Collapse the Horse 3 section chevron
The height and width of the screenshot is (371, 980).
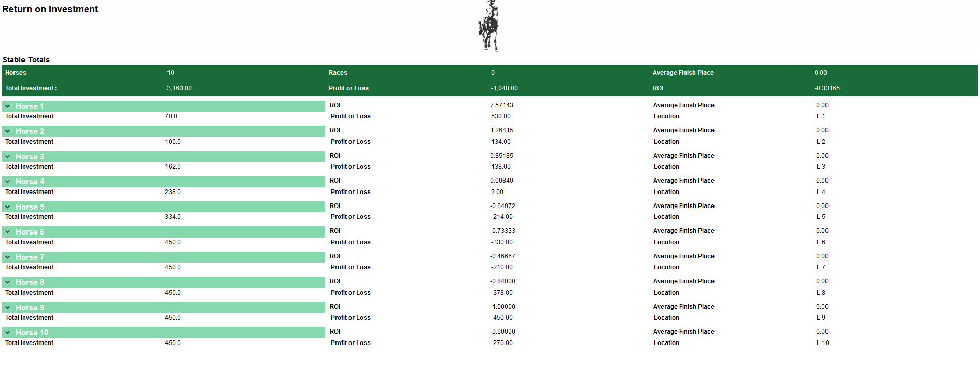(x=8, y=157)
